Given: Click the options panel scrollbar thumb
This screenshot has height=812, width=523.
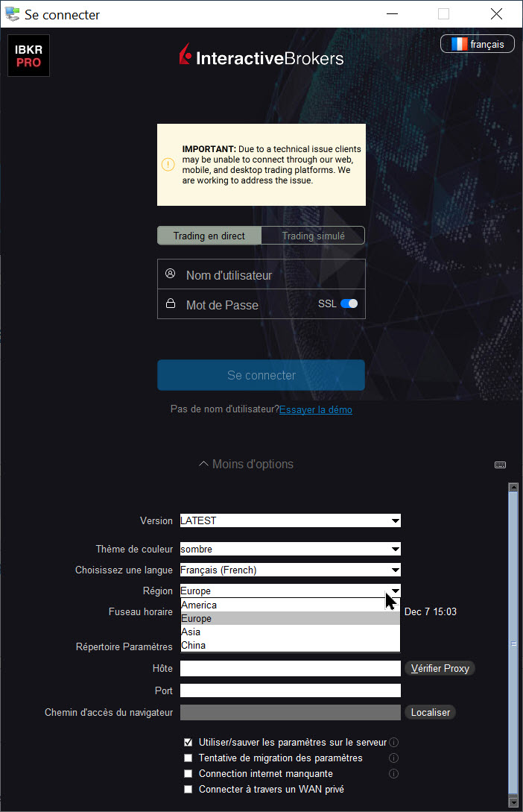Looking at the screenshot, I should 513,643.
